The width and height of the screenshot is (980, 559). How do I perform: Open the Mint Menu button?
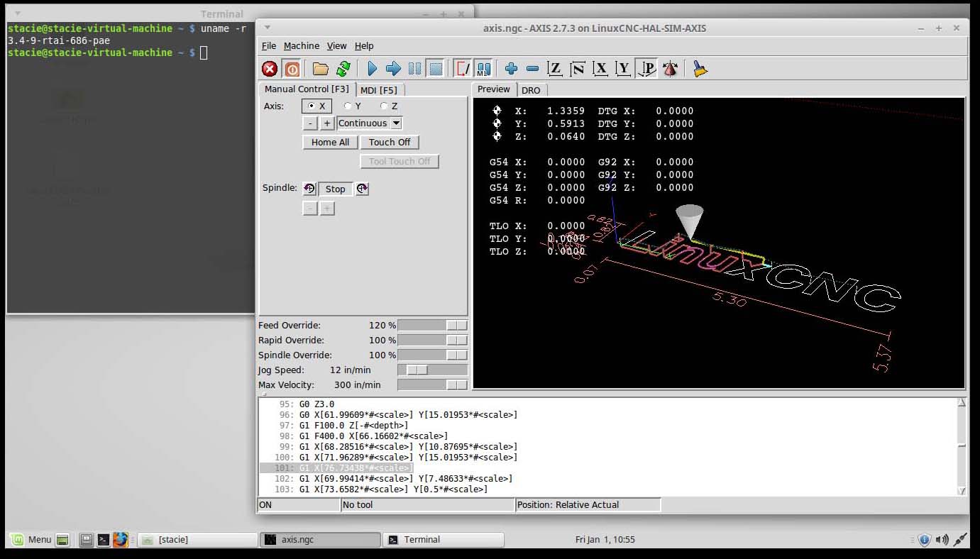click(x=31, y=539)
